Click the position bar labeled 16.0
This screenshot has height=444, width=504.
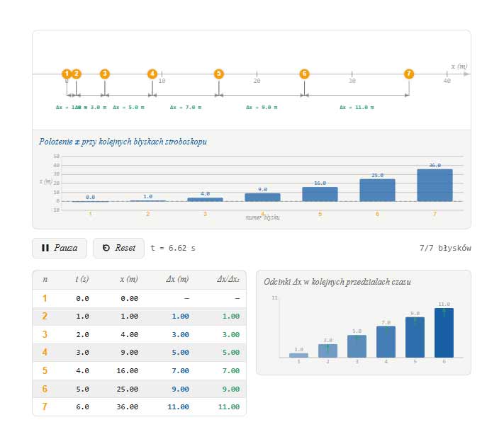[320, 194]
